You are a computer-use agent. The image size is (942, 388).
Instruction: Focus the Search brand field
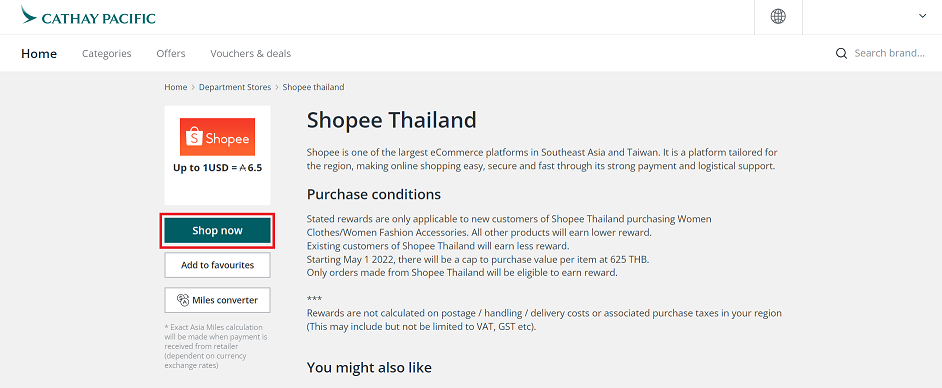[889, 53]
